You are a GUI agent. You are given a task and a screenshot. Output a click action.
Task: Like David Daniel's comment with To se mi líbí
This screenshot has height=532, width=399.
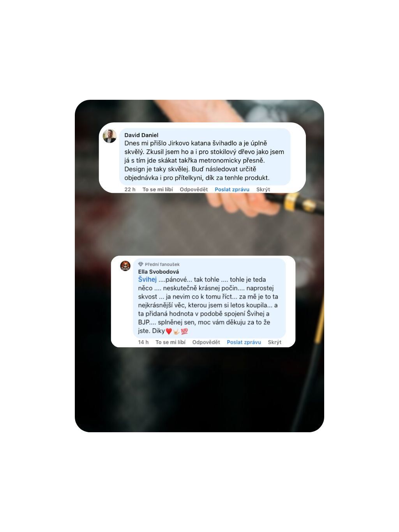[x=157, y=189]
